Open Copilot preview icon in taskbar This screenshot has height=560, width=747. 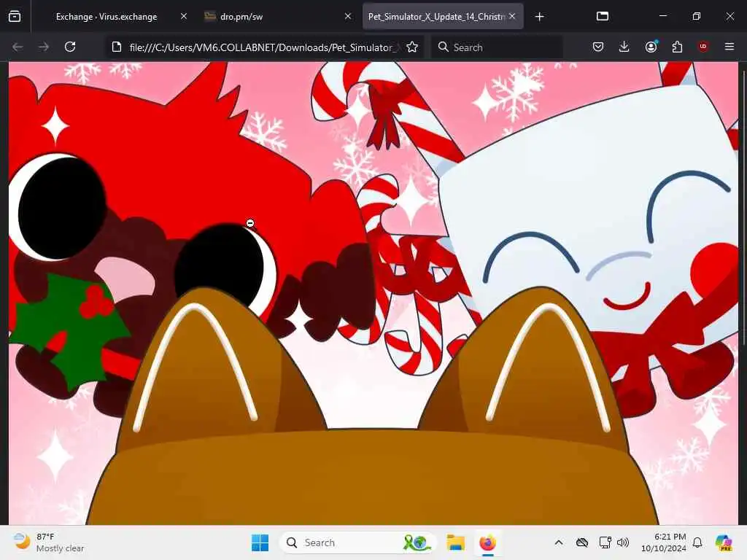point(724,542)
